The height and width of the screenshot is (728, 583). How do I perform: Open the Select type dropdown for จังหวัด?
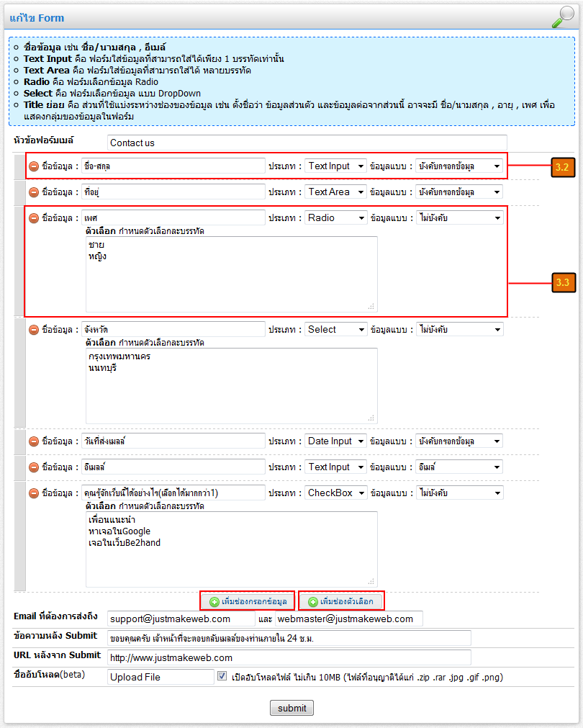point(335,330)
